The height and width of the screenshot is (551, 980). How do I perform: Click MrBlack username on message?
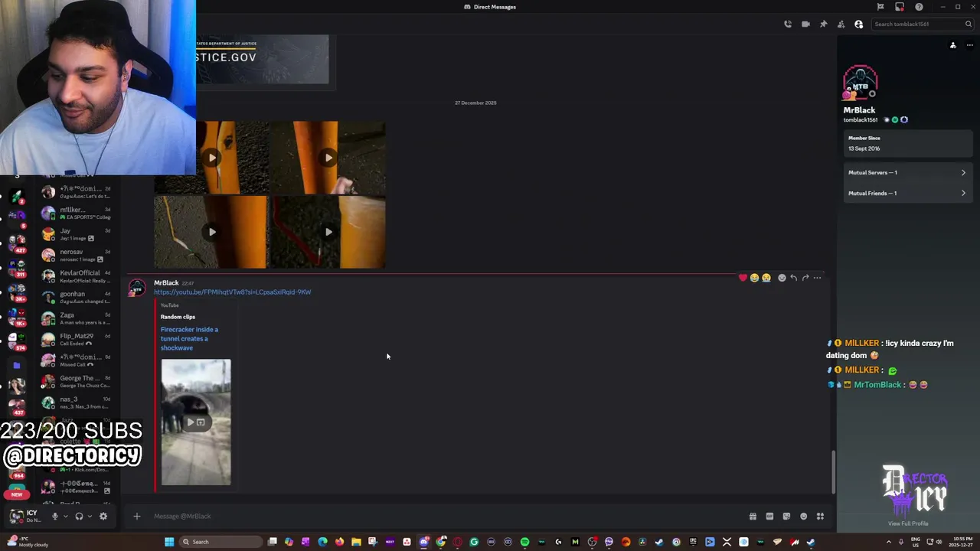tap(166, 283)
